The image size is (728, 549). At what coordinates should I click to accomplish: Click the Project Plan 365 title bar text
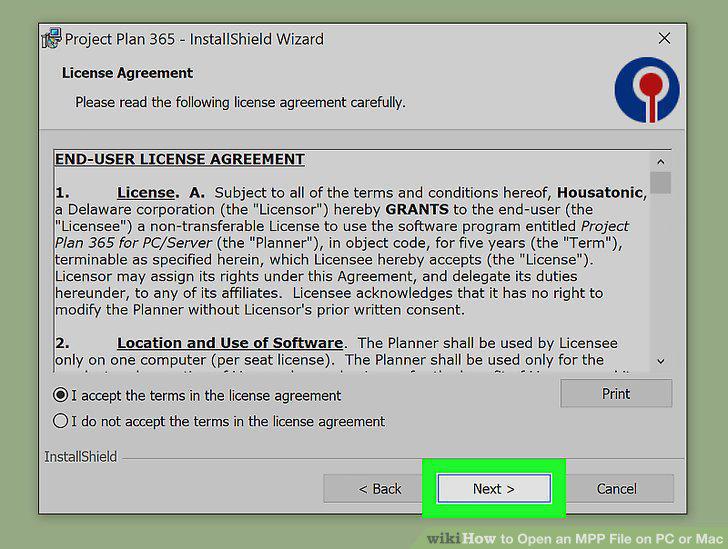click(194, 39)
